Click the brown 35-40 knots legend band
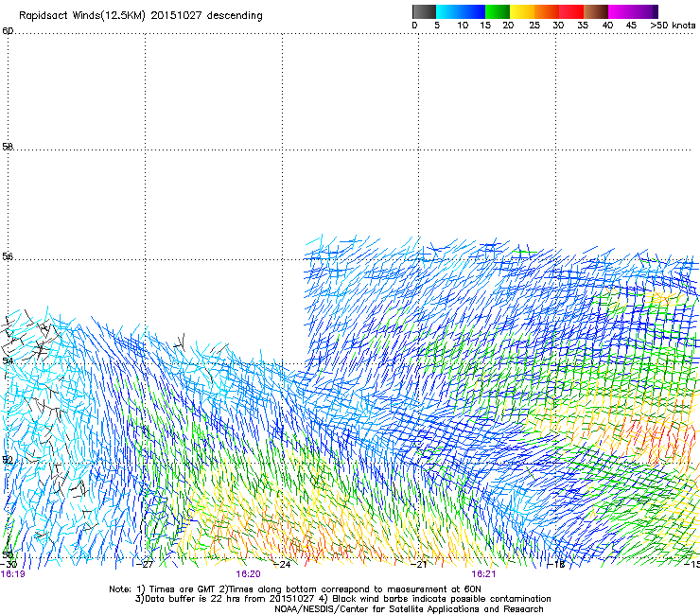The image size is (700, 615). [x=596, y=11]
